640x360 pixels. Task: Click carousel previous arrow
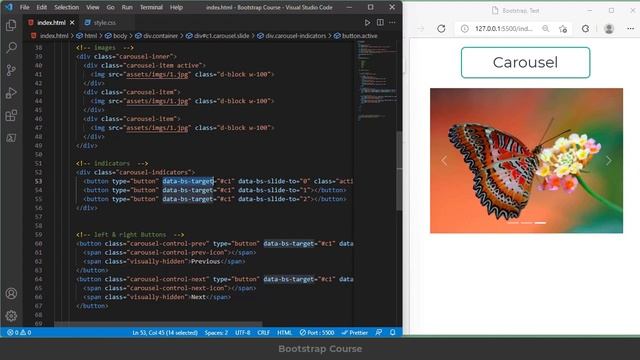444,161
